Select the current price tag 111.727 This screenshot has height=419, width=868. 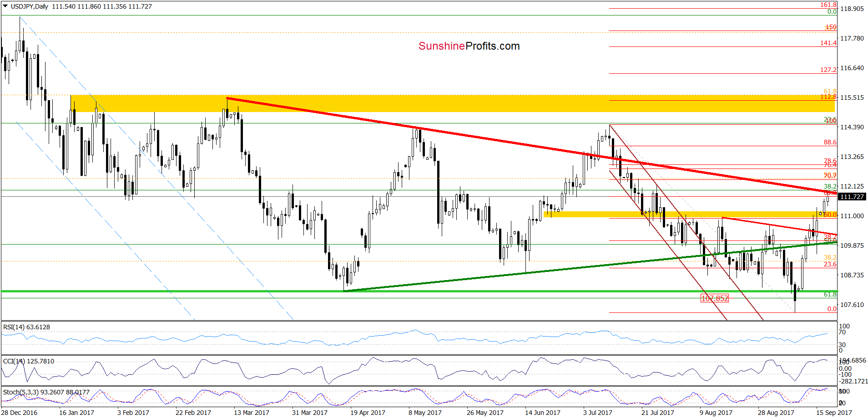click(x=852, y=197)
